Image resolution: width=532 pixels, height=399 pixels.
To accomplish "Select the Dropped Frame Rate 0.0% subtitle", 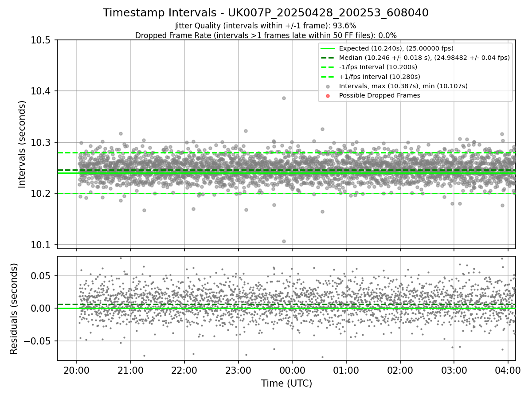I will point(266,35).
